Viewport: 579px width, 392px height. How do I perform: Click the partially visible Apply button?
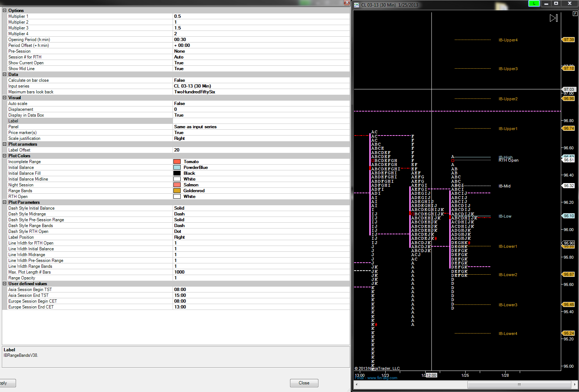click(7, 383)
